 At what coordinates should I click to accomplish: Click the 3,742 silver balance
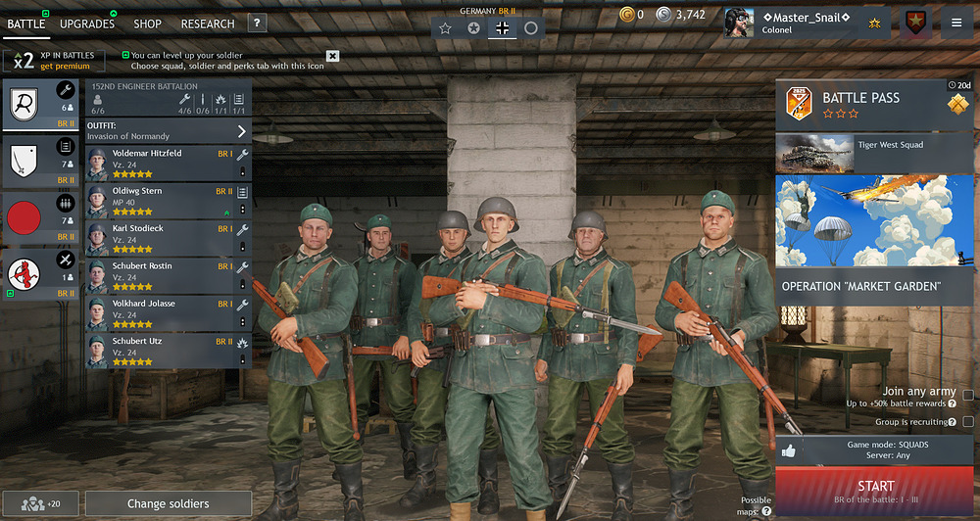click(x=690, y=14)
